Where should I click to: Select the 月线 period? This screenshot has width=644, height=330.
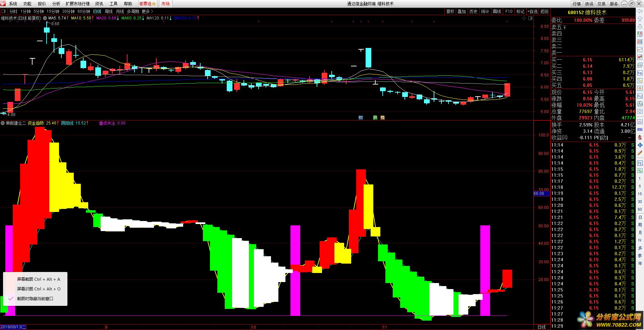coord(120,11)
